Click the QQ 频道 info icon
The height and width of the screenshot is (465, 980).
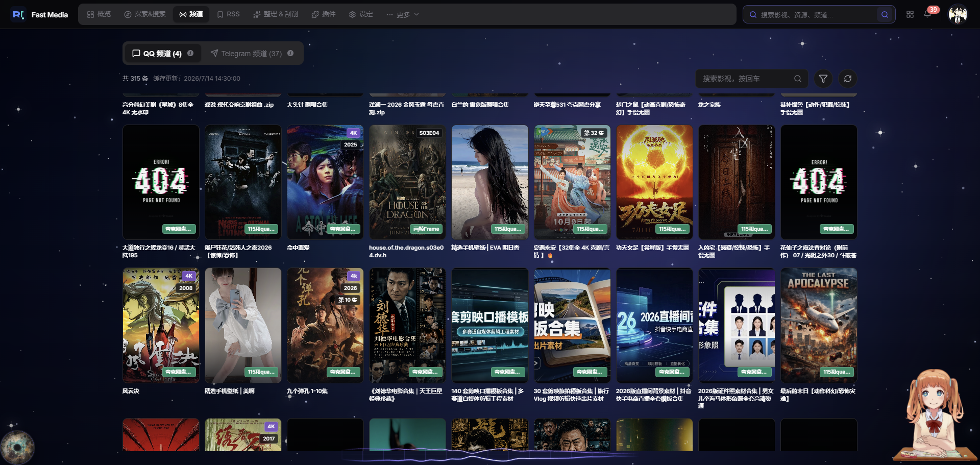pyautogui.click(x=190, y=53)
